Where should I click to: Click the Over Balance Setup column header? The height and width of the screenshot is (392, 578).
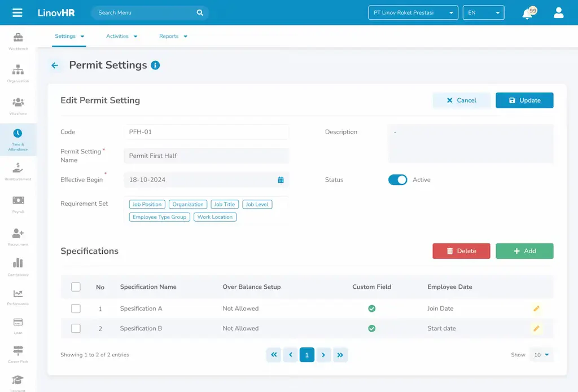[x=252, y=287]
